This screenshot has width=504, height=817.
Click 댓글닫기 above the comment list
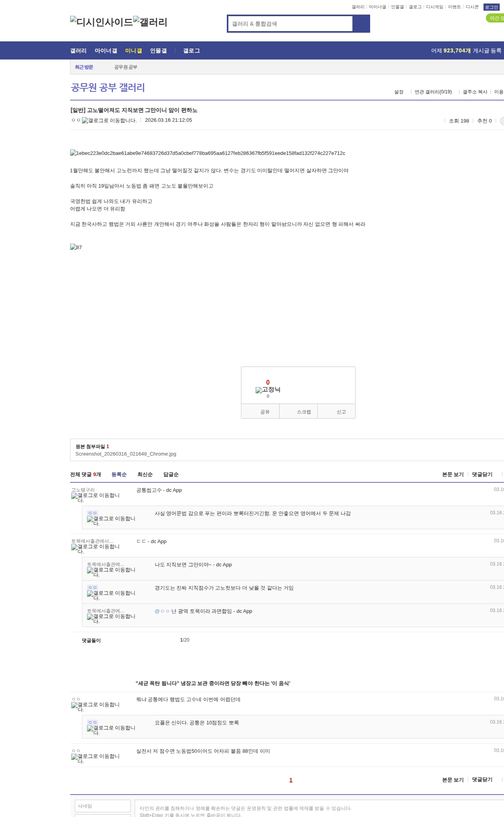pyautogui.click(x=482, y=475)
